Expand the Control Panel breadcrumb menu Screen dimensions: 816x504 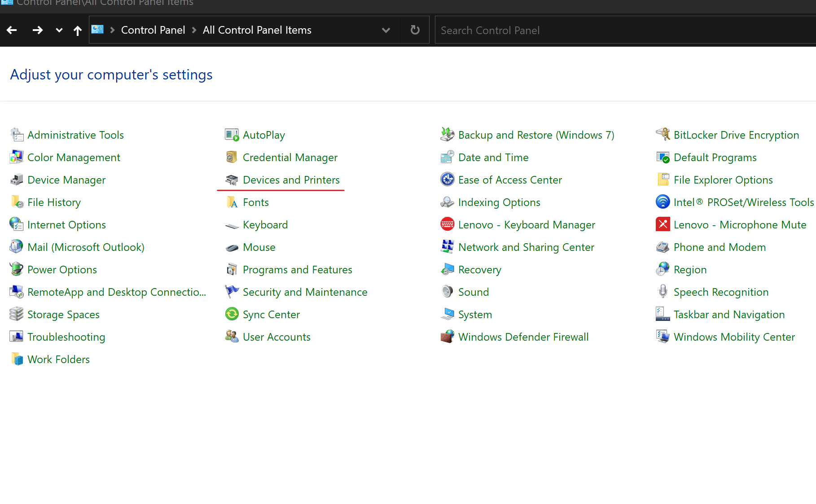click(193, 30)
